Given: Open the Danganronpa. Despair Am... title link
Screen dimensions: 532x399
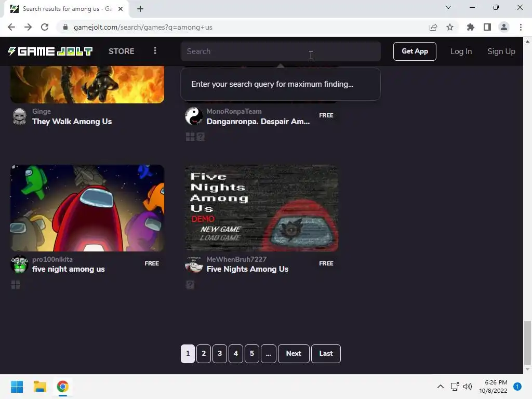Looking at the screenshot, I should (258, 122).
